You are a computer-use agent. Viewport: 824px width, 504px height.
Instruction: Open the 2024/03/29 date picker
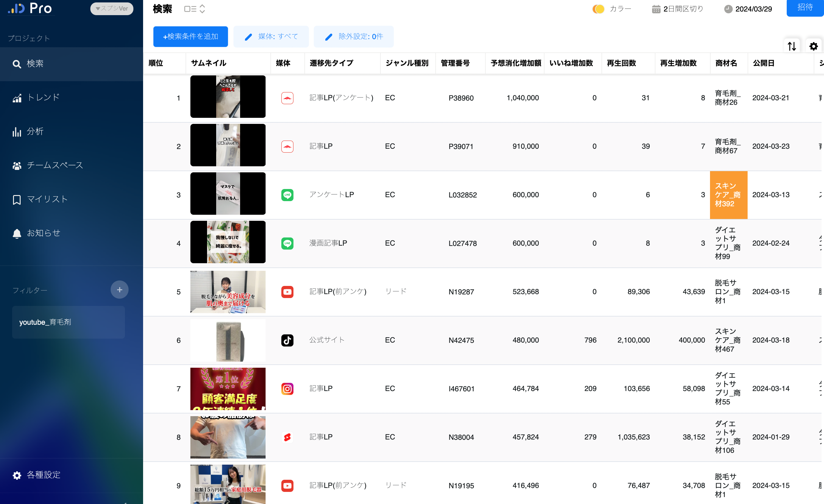pos(748,9)
